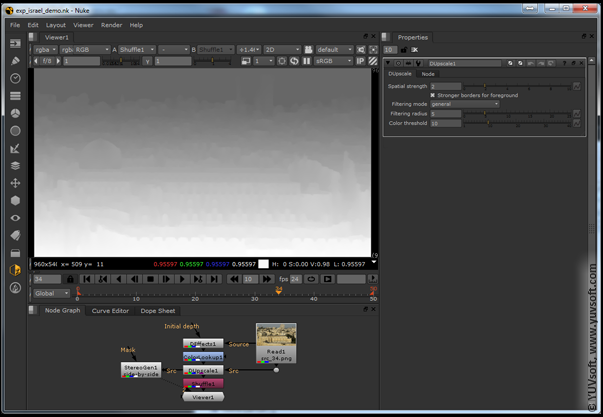Skip forward ten frames button
This screenshot has width=603, height=417.
coord(267,279)
